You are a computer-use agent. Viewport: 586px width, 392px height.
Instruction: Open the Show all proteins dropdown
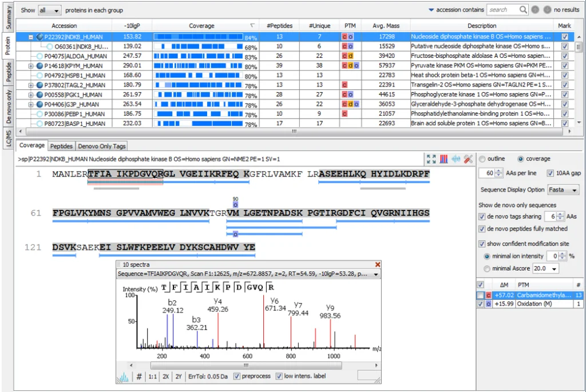tap(49, 10)
